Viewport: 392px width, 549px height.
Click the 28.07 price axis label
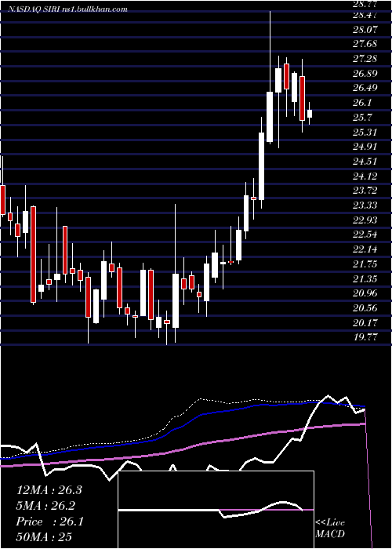365,30
